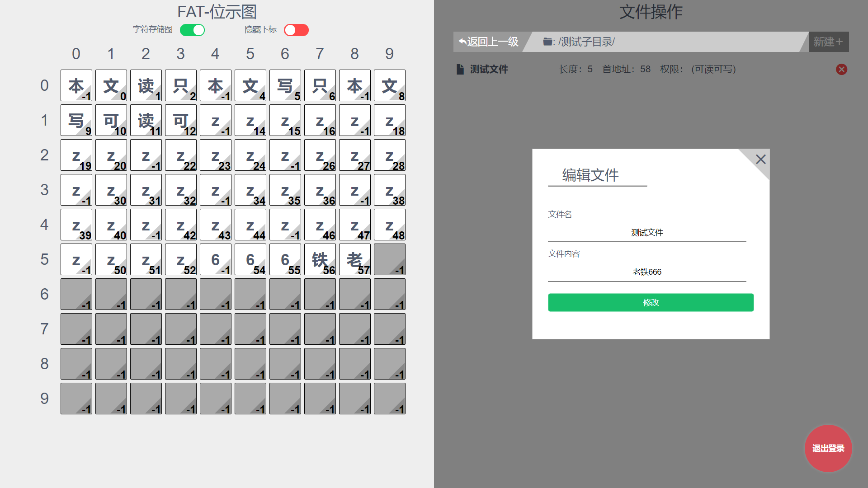Enable the 隐藏下标 toggle
Image resolution: width=868 pixels, height=488 pixels.
pyautogui.click(x=296, y=30)
